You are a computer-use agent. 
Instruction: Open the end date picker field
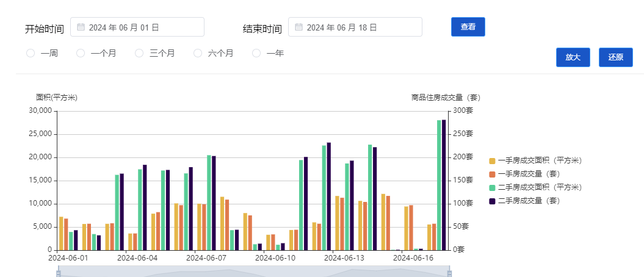(x=355, y=27)
